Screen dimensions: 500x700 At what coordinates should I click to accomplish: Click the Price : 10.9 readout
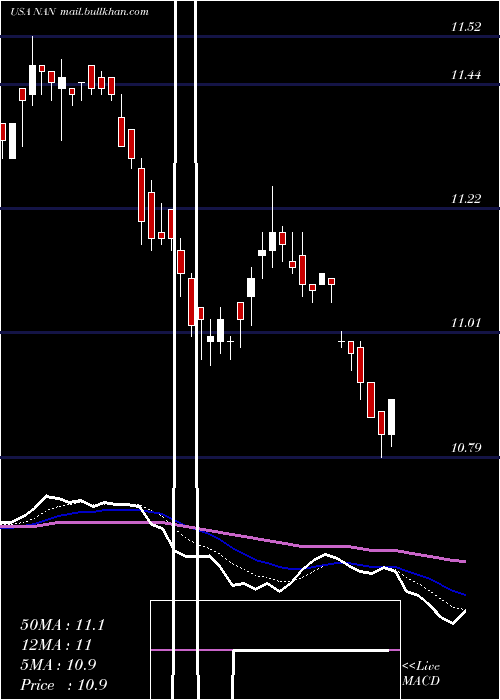[64, 685]
